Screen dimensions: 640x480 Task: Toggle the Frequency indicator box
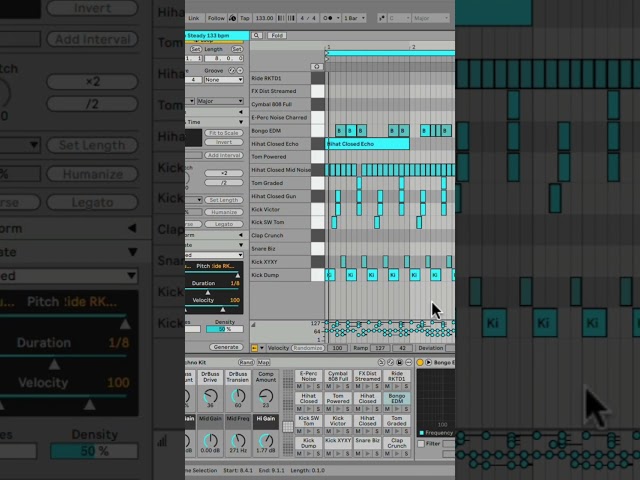[422, 433]
